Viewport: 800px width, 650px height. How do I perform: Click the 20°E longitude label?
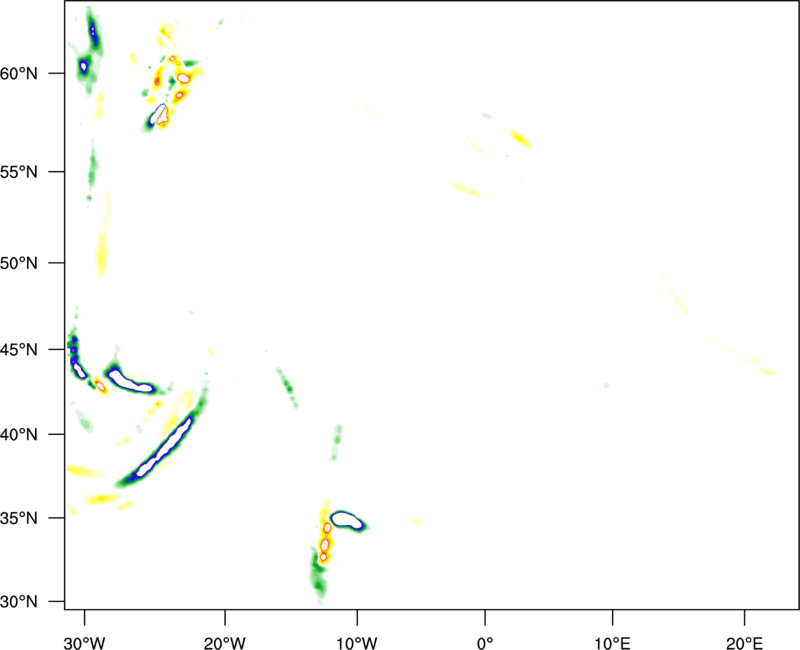point(744,643)
